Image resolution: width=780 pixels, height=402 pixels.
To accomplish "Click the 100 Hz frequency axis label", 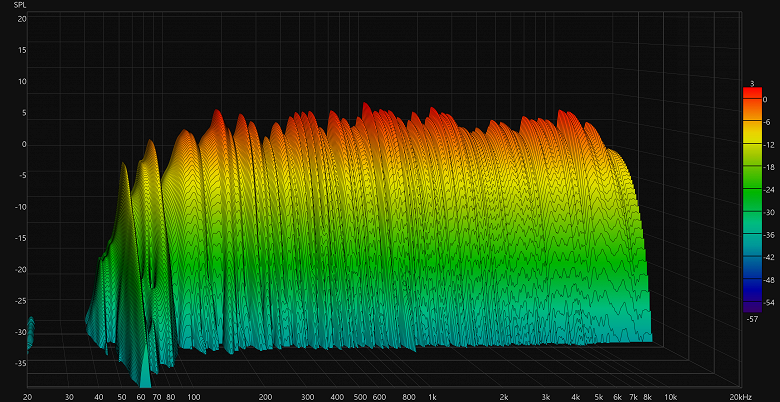I will [x=194, y=397].
